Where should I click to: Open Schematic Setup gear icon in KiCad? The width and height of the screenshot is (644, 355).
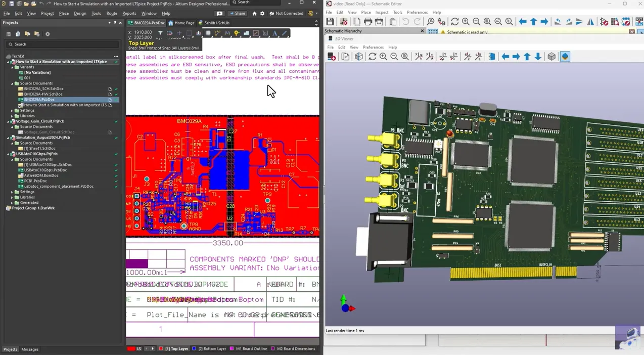pyautogui.click(x=344, y=22)
